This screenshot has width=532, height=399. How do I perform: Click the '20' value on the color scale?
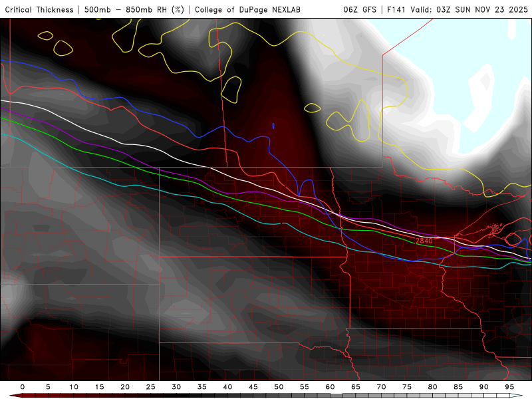point(125,387)
